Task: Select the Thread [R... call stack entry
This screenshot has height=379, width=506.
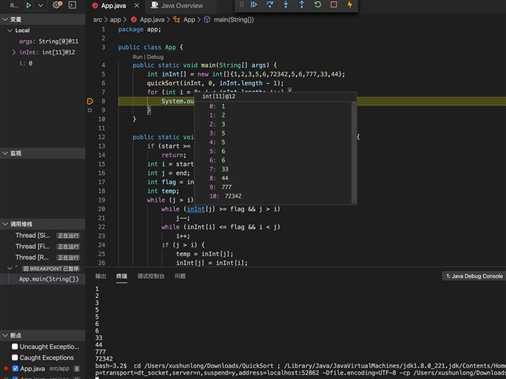Action: [43, 258]
